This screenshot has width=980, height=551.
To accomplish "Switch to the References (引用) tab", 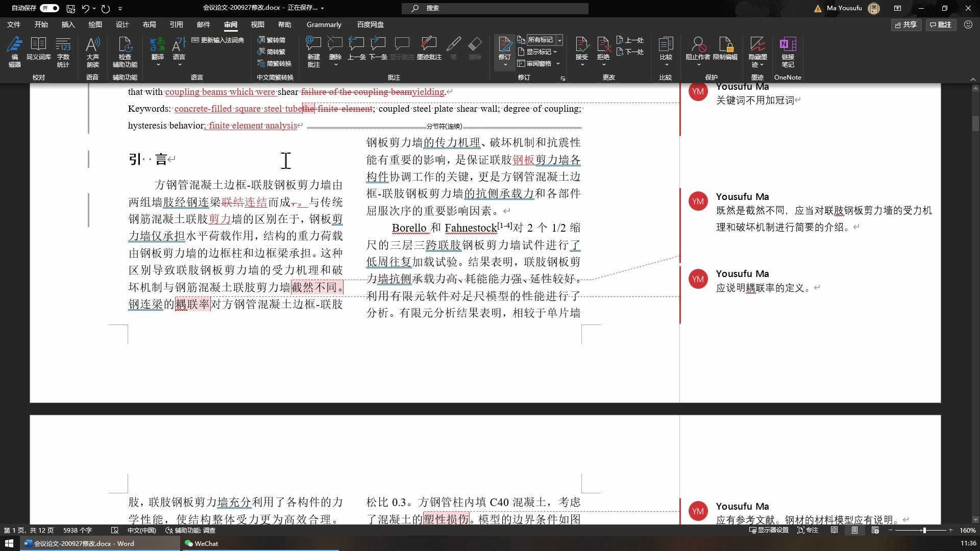I will (x=176, y=24).
